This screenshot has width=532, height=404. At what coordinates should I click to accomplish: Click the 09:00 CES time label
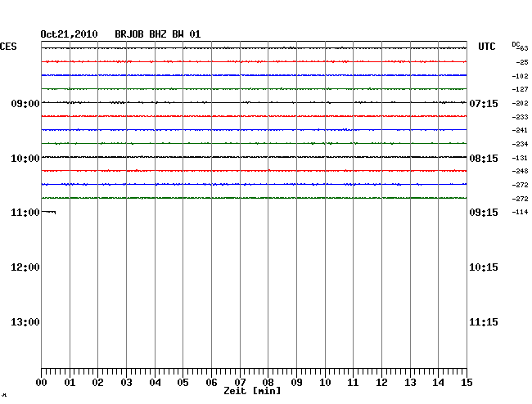coord(25,104)
